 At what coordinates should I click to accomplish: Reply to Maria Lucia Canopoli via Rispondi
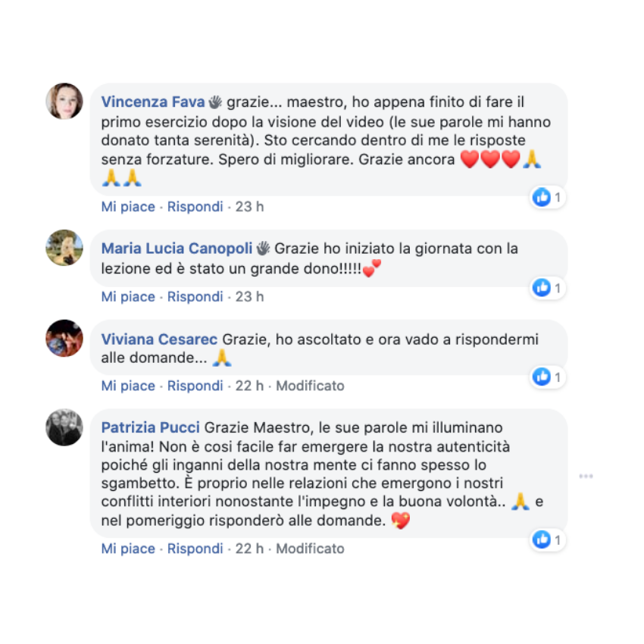point(195,296)
